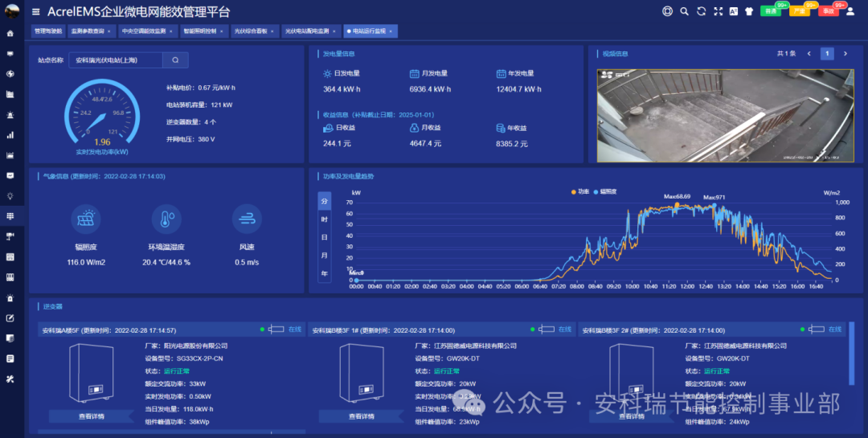
Task: Click the lifebuoy help icon in header
Action: click(x=668, y=11)
